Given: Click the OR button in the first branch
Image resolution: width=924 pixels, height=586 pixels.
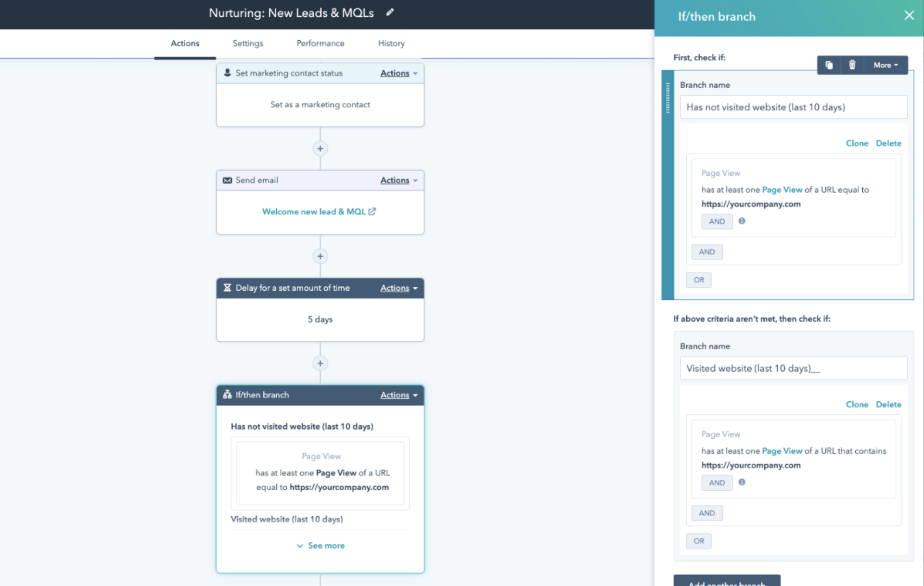Looking at the screenshot, I should point(698,280).
